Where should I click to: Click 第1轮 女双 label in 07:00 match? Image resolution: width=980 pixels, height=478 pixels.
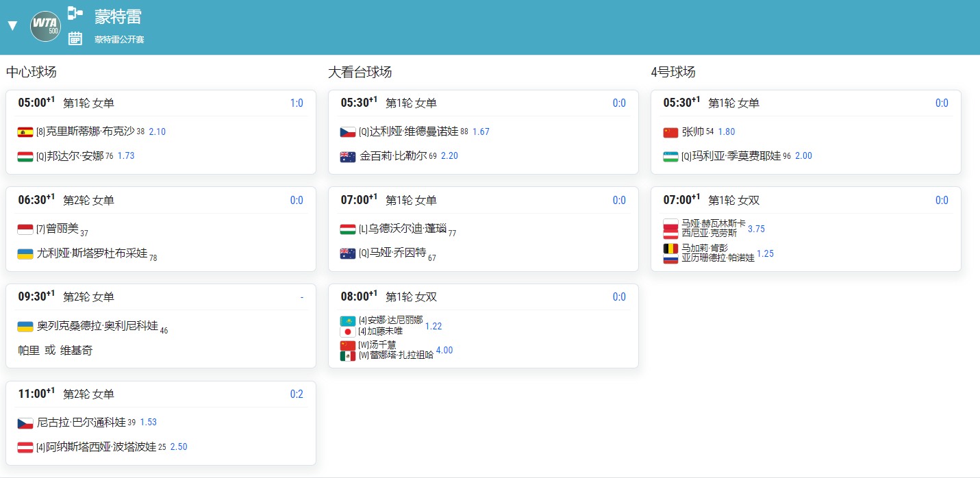pyautogui.click(x=734, y=201)
